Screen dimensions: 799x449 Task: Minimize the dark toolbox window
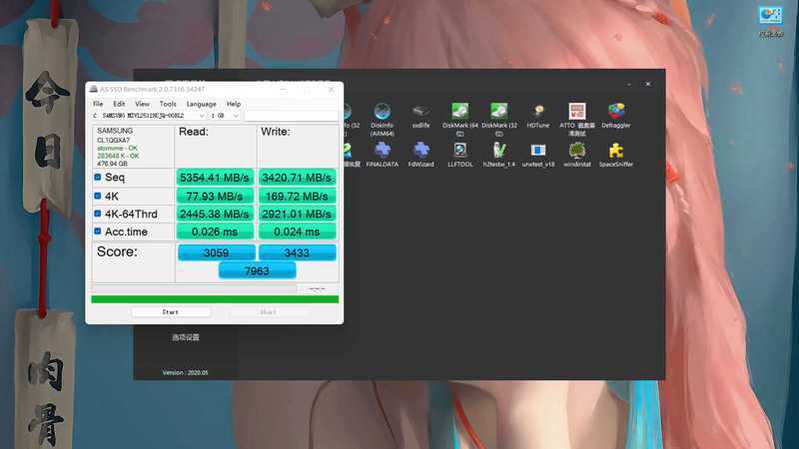click(x=629, y=84)
